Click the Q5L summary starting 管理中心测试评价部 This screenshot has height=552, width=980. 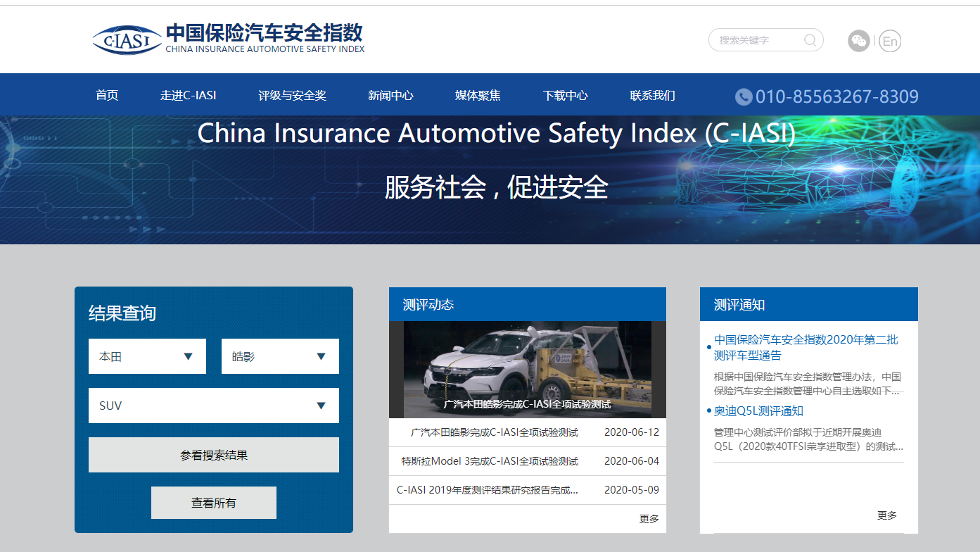click(809, 439)
